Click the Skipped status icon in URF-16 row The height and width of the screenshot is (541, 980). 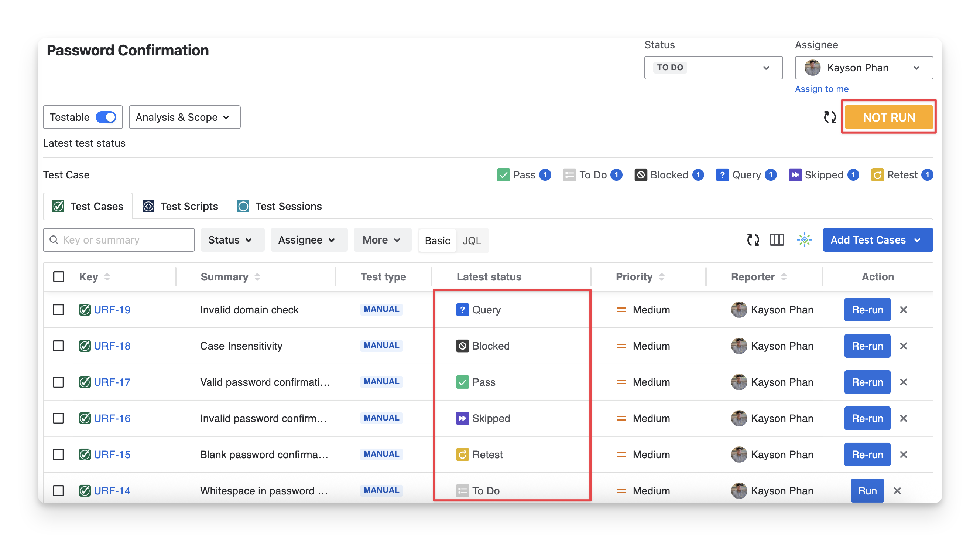(x=462, y=418)
